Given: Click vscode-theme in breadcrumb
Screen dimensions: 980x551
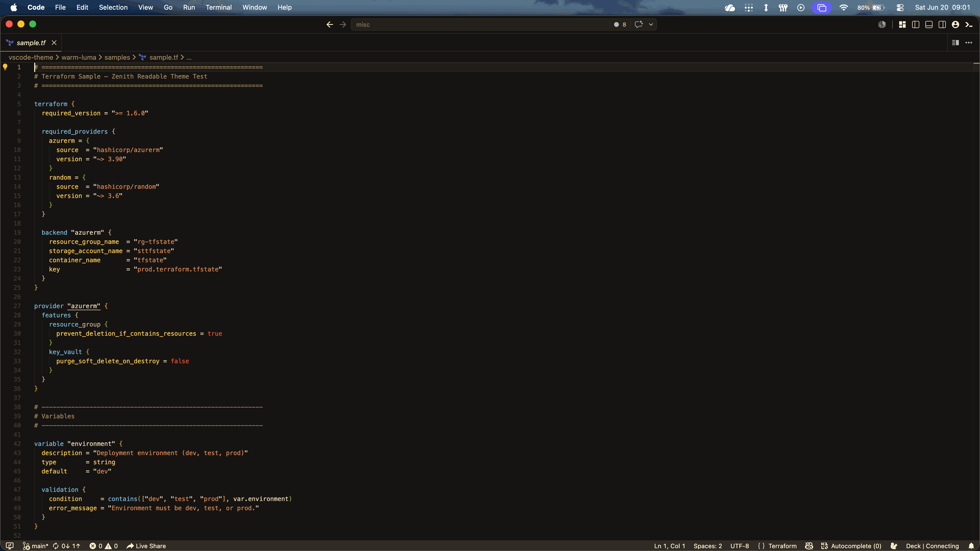Looking at the screenshot, I should point(31,57).
